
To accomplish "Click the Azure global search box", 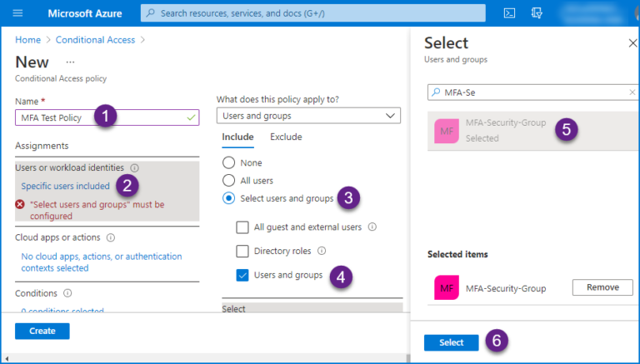I will (x=313, y=13).
